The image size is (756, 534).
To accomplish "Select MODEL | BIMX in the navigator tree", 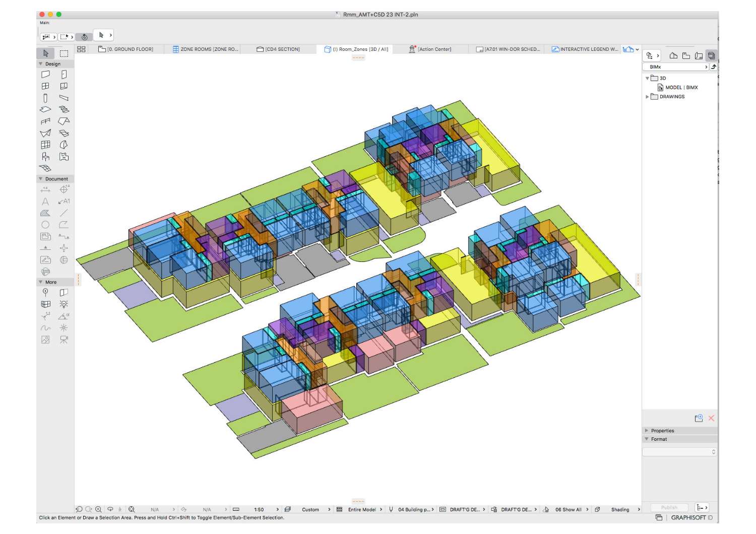I will 681,87.
